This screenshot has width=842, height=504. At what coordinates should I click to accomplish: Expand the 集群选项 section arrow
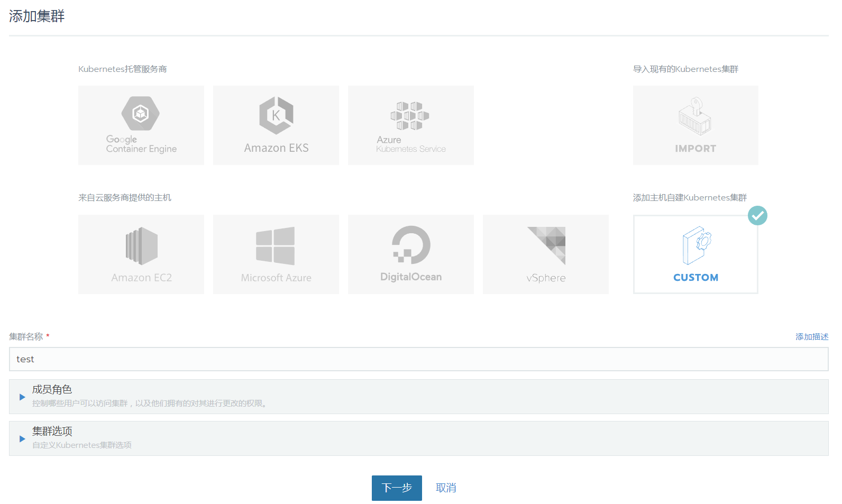[x=22, y=439]
